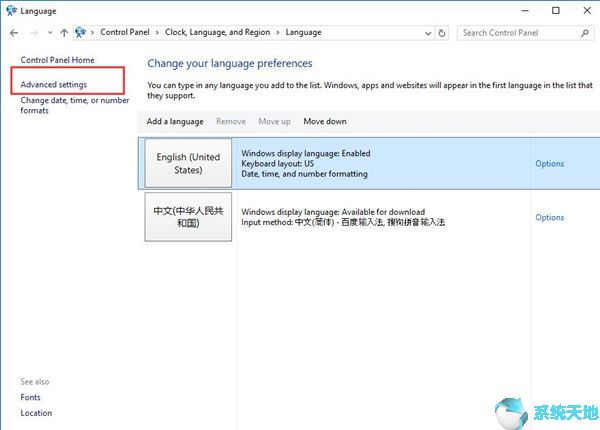
Task: Maximize the Language window
Action: (x=556, y=11)
